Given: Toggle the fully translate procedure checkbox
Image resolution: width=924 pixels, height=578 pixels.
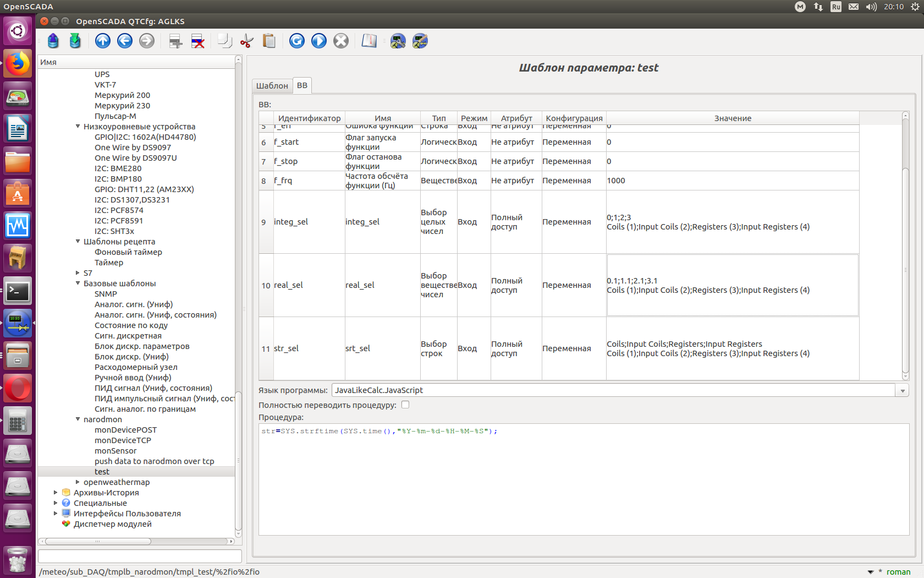Looking at the screenshot, I should click(x=405, y=405).
